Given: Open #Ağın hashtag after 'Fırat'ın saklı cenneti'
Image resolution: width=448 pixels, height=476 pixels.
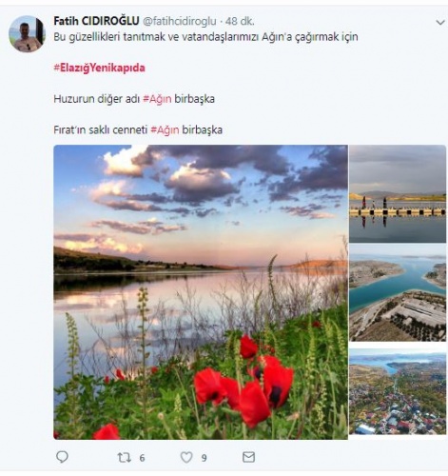Looking at the screenshot, I should point(165,130).
